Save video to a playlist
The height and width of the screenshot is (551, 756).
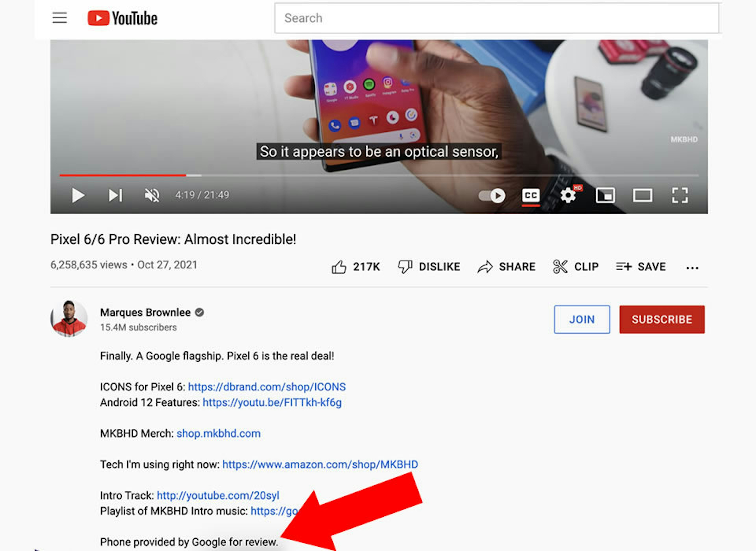[641, 267]
